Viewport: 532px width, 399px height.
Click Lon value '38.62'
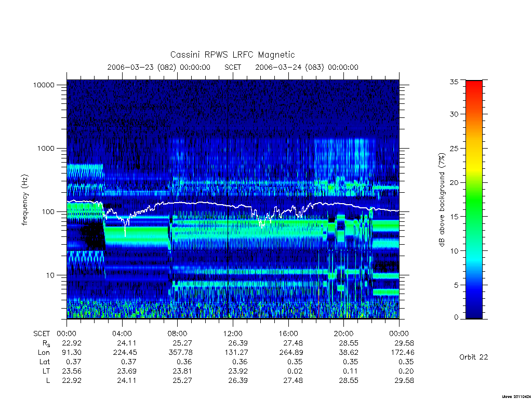pos(349,353)
